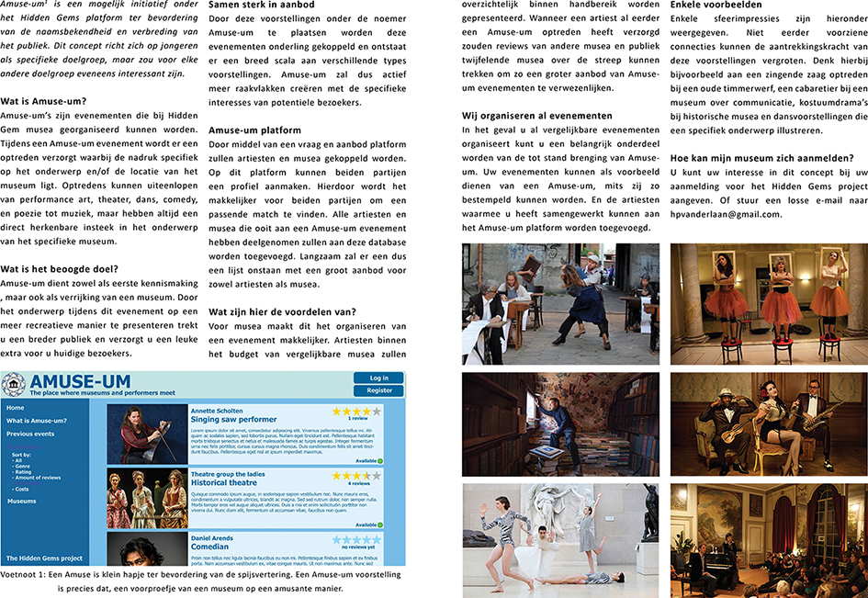This screenshot has height=598, width=868.
Task: Click the Amuse-um museum logo icon
Action: (13, 384)
